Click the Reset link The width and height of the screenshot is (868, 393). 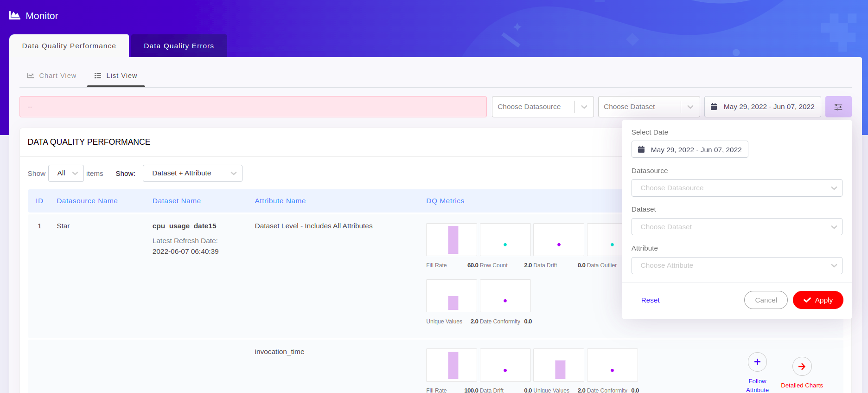click(650, 300)
